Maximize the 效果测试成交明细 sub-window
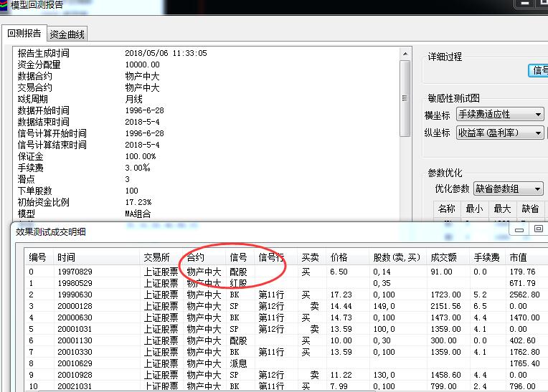This screenshot has height=392, width=548. point(539,229)
